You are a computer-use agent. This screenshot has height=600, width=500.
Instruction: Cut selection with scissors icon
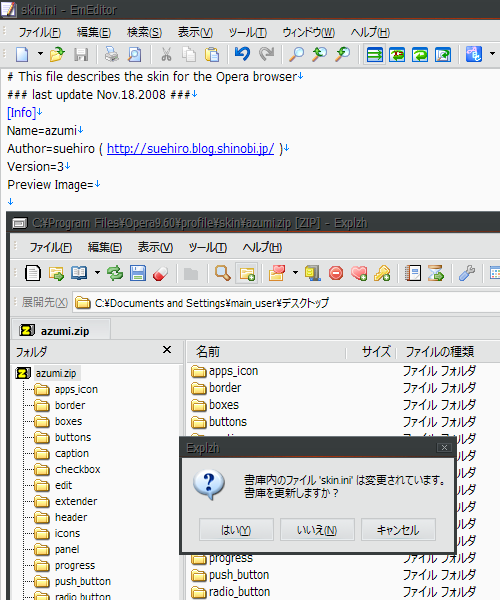166,54
